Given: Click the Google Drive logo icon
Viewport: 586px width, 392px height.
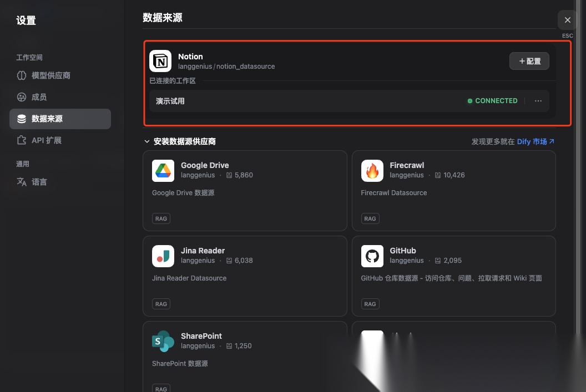Looking at the screenshot, I should (x=163, y=171).
